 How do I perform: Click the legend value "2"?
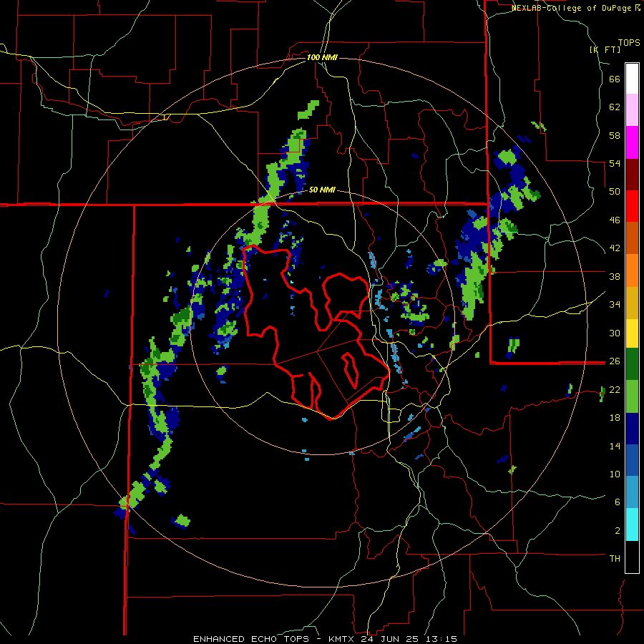pyautogui.click(x=618, y=530)
